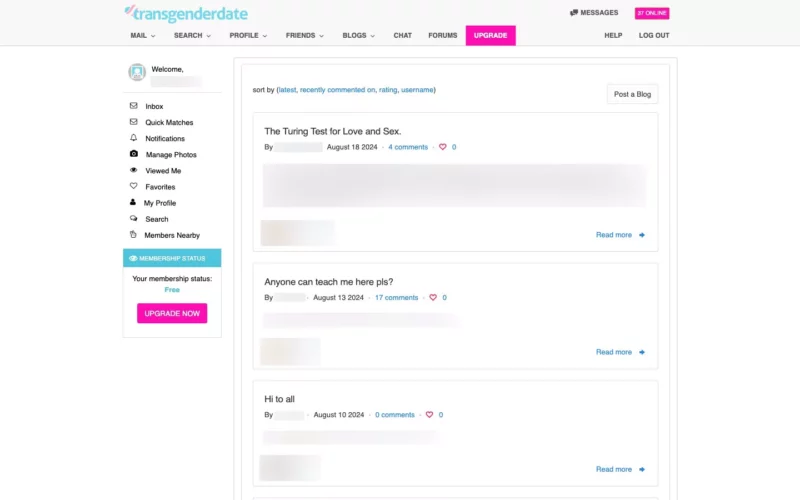Click the welcome profile avatar
The height and width of the screenshot is (500, 800).
click(x=137, y=72)
